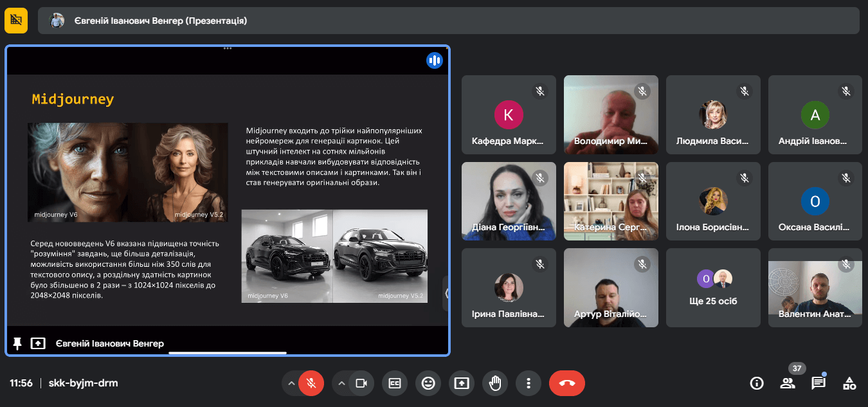Expand the audio settings chevron
This screenshot has height=407, width=868.
291,383
